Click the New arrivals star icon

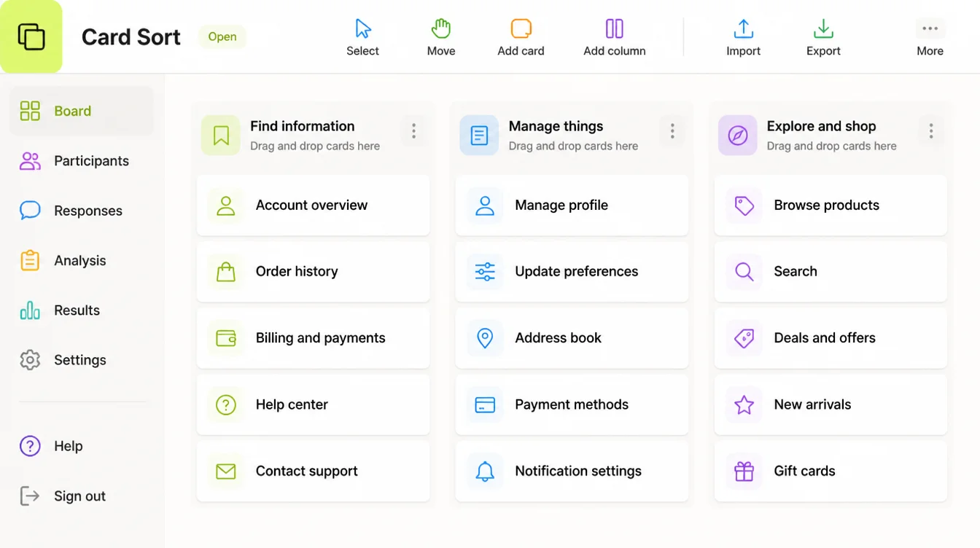[744, 404]
